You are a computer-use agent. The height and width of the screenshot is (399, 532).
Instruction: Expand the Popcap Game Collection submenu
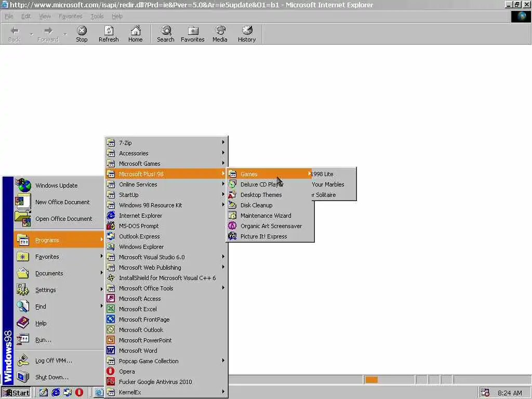click(x=223, y=361)
